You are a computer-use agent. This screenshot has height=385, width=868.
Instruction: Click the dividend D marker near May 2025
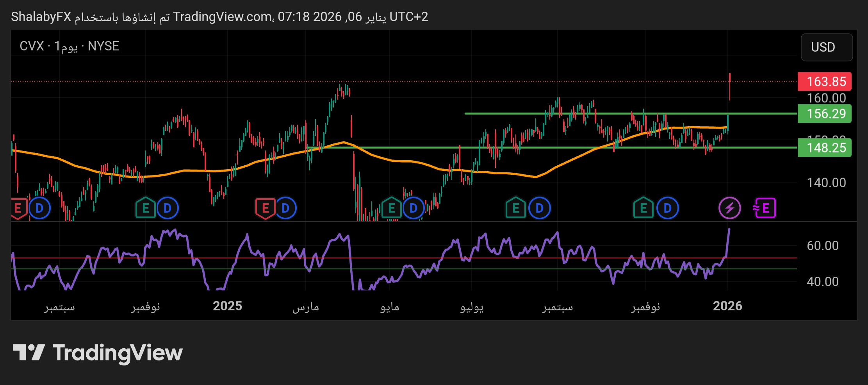413,208
